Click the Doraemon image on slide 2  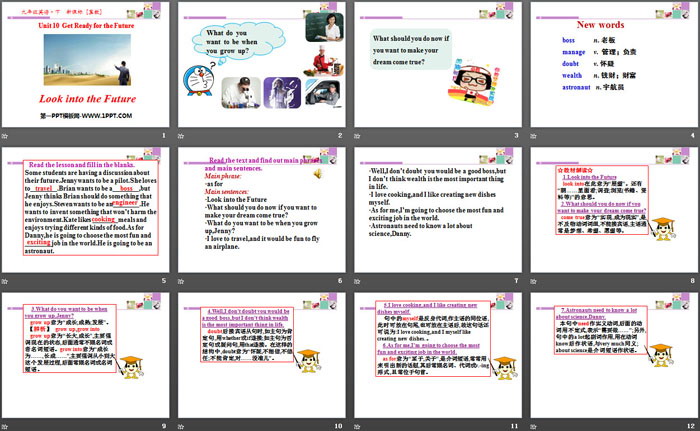[199, 80]
